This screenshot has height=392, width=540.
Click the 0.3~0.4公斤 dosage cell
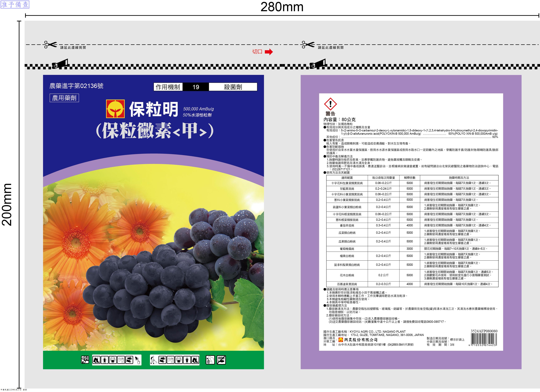pos(383,225)
